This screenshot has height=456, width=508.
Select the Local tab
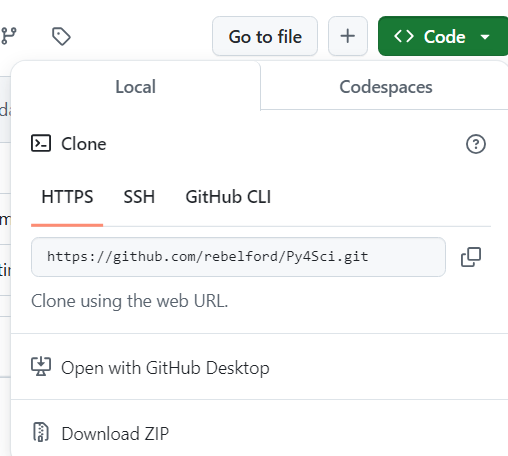tap(135, 87)
